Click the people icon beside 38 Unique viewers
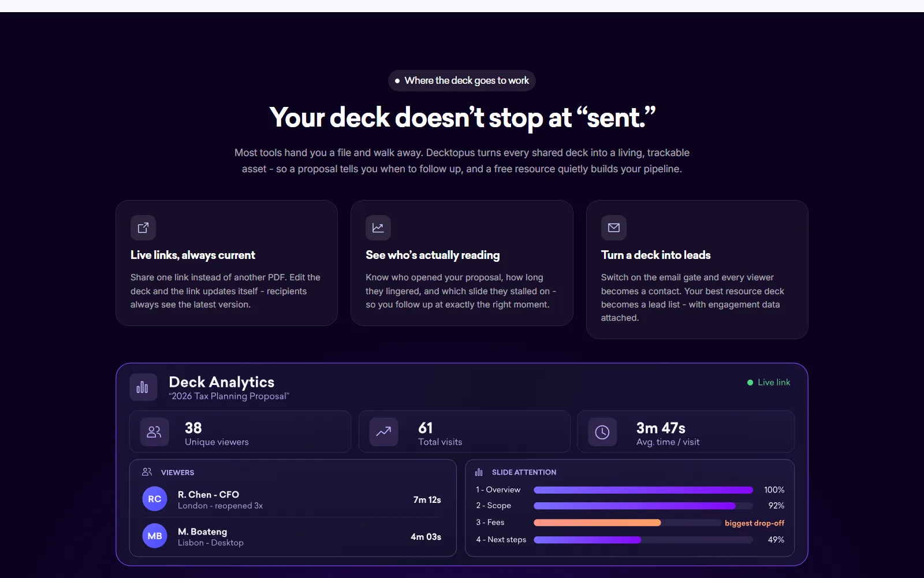 (154, 432)
